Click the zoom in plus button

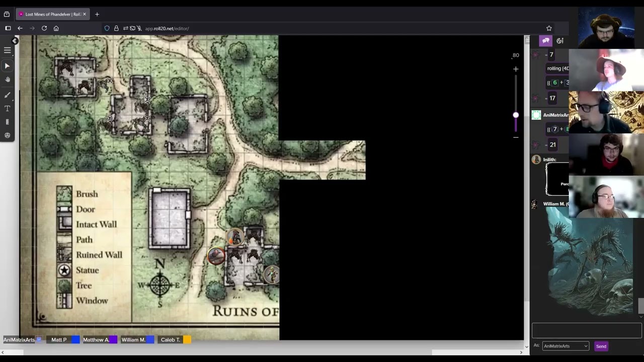pos(516,69)
